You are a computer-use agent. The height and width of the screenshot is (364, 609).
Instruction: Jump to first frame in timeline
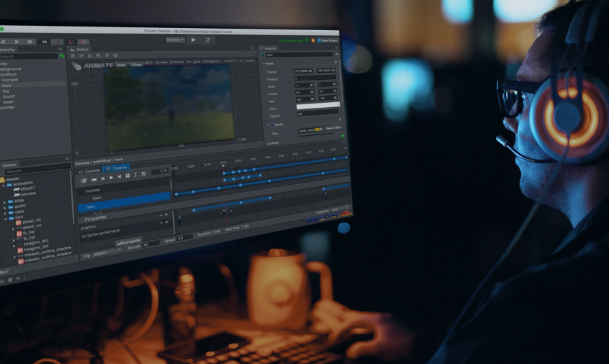pos(94,179)
